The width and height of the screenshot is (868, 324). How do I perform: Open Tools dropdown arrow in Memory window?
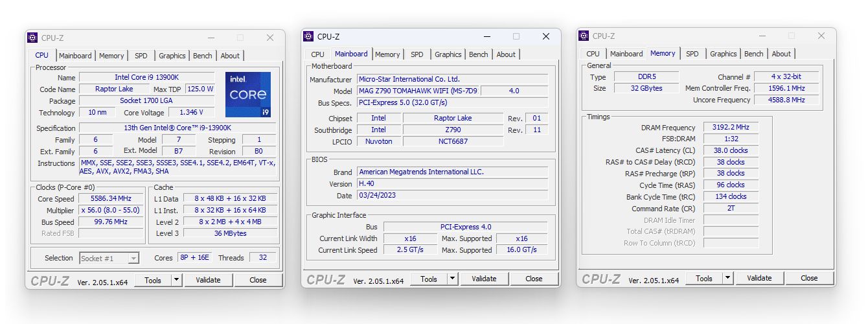[727, 278]
